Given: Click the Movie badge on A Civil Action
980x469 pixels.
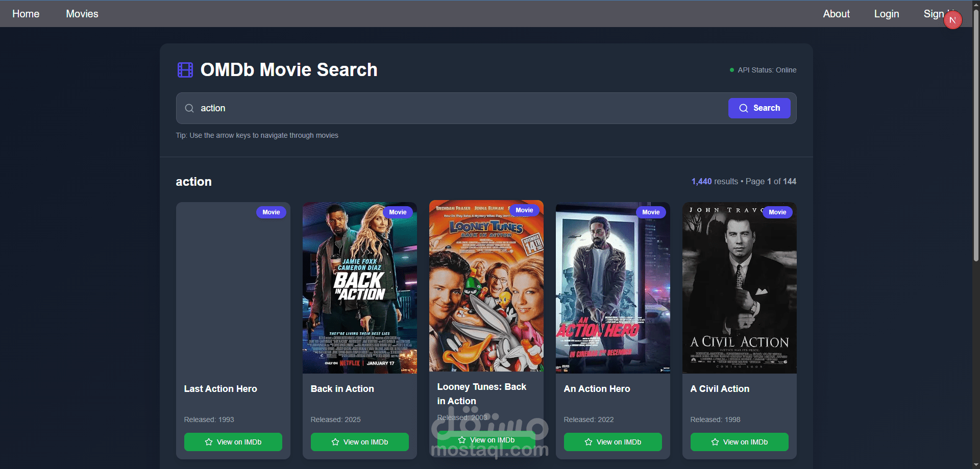Looking at the screenshot, I should 777,212.
